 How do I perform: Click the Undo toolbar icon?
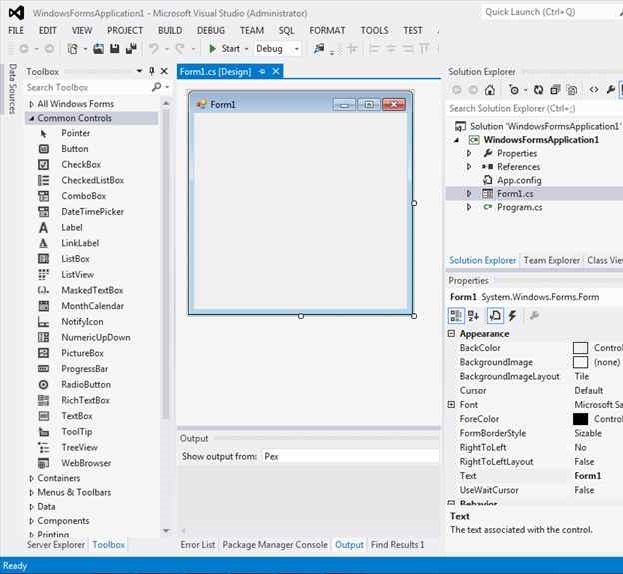click(x=154, y=48)
